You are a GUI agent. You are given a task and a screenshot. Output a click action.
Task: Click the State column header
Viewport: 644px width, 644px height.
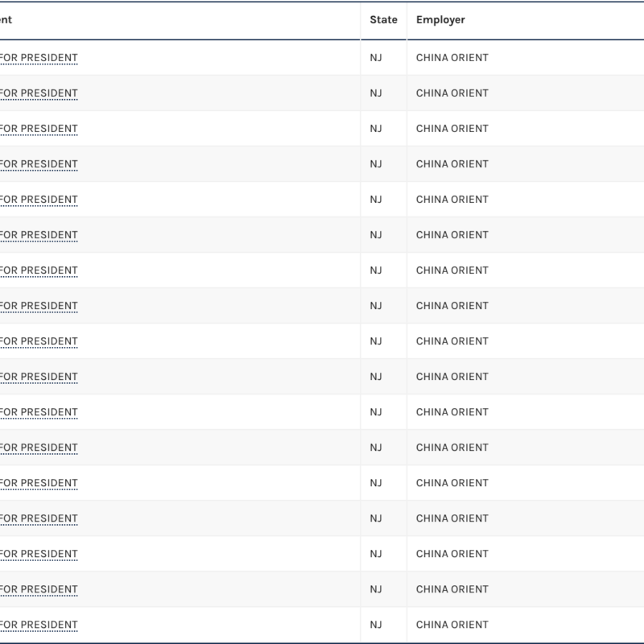coord(383,20)
